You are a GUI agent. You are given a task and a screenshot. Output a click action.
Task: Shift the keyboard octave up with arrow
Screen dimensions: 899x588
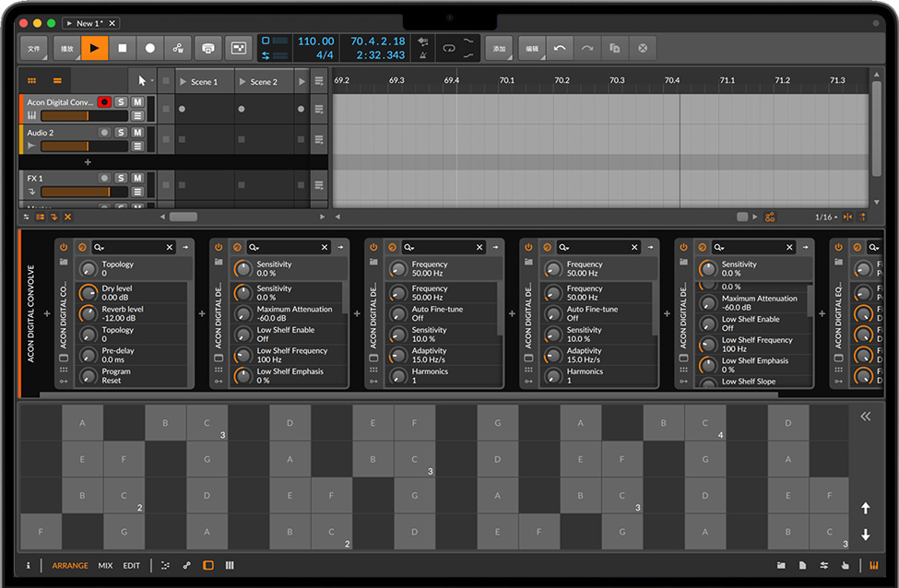pyautogui.click(x=865, y=508)
